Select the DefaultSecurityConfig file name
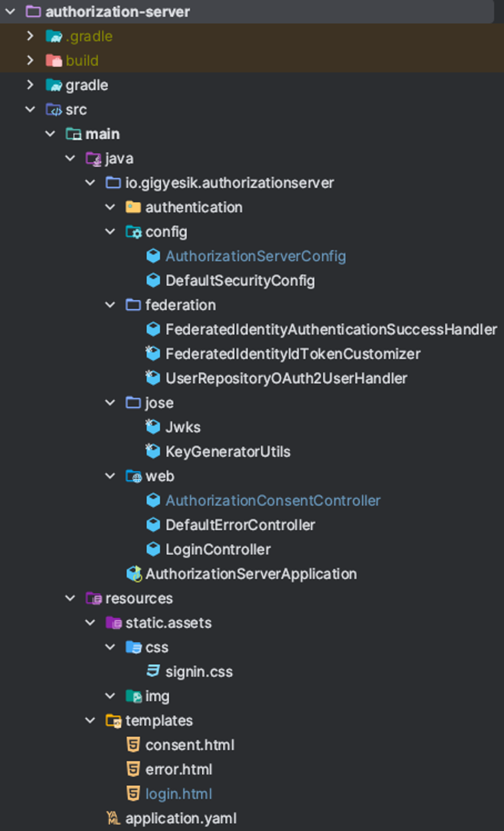 coord(240,281)
